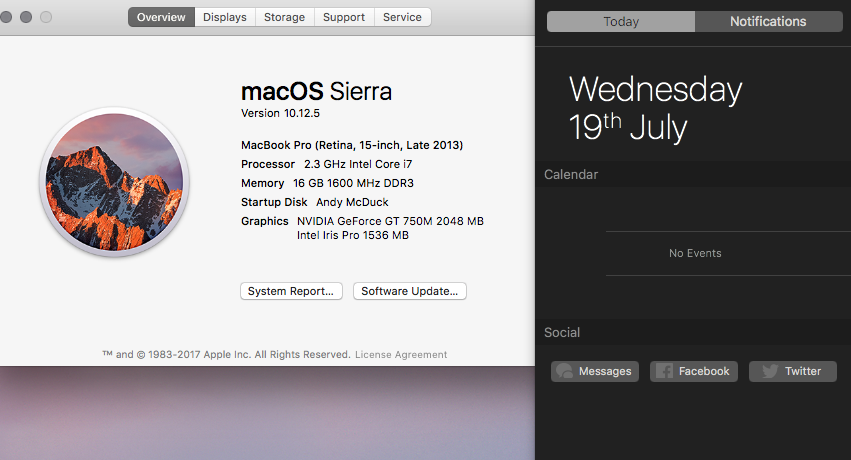Viewport: 851px width, 460px height.
Task: Switch Notification Center to the Notifications tab
Action: (768, 22)
